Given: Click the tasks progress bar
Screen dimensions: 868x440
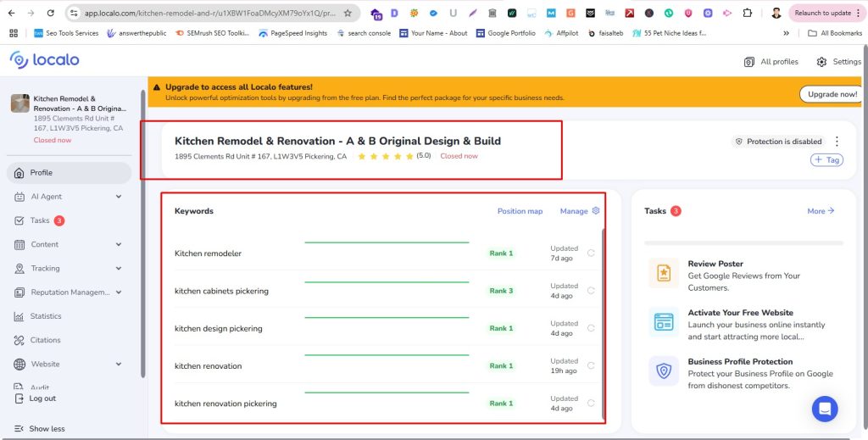Looking at the screenshot, I should point(743,243).
